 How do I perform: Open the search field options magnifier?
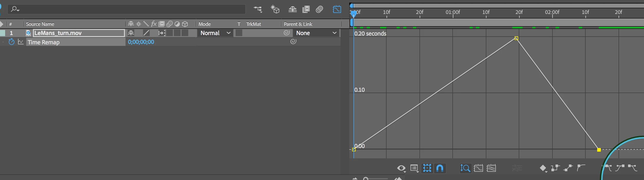click(x=15, y=9)
